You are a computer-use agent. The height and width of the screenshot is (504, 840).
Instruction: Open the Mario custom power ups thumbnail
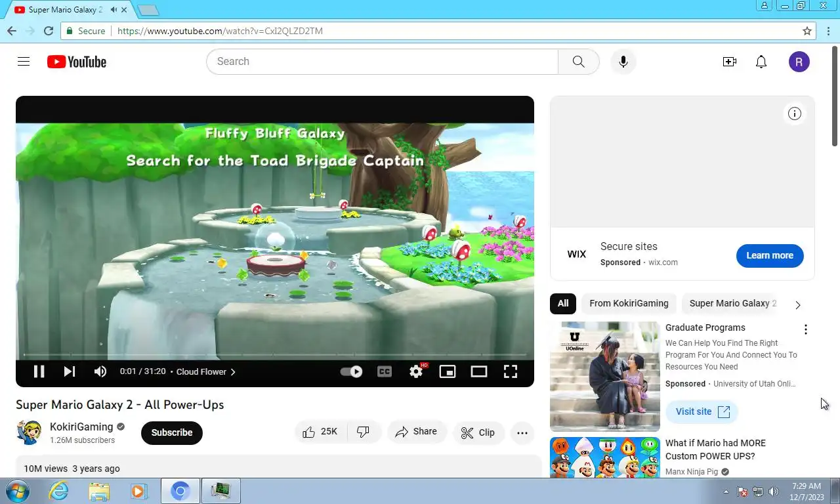pos(605,457)
